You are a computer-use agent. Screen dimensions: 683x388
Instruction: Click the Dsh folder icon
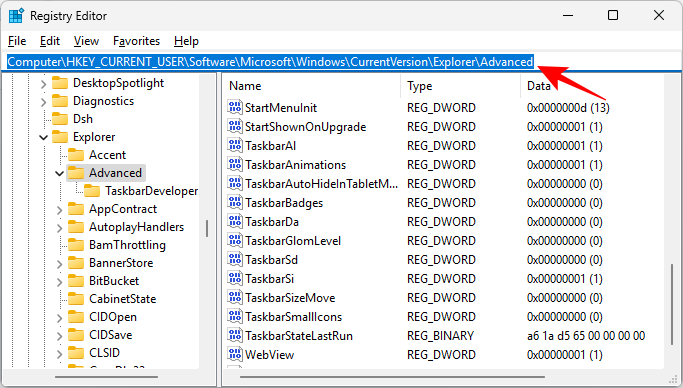pyautogui.click(x=60, y=119)
